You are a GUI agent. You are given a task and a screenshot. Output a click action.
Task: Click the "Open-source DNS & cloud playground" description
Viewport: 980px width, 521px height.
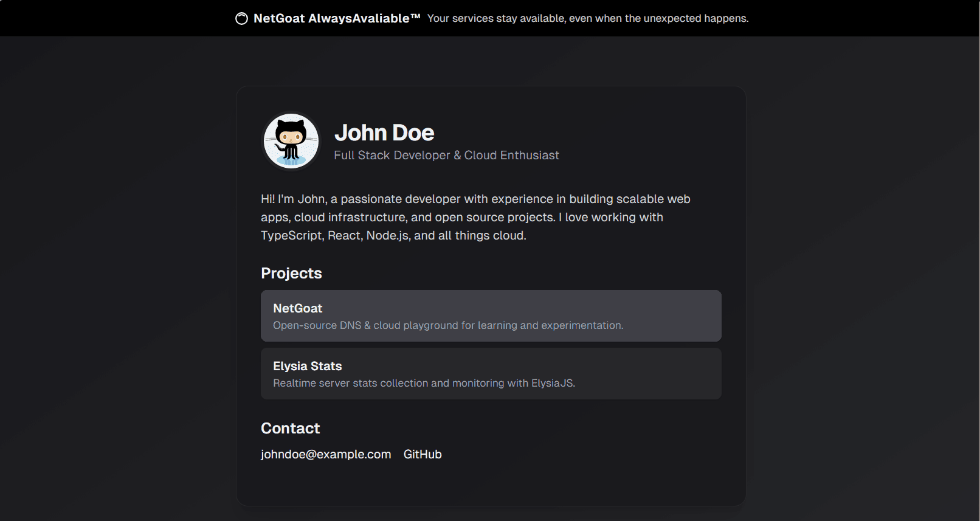point(448,325)
